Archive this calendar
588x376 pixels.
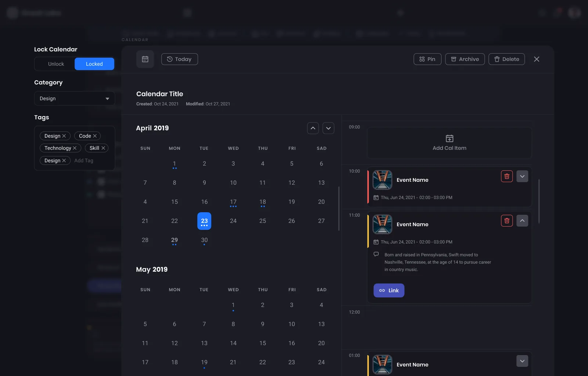click(x=465, y=59)
